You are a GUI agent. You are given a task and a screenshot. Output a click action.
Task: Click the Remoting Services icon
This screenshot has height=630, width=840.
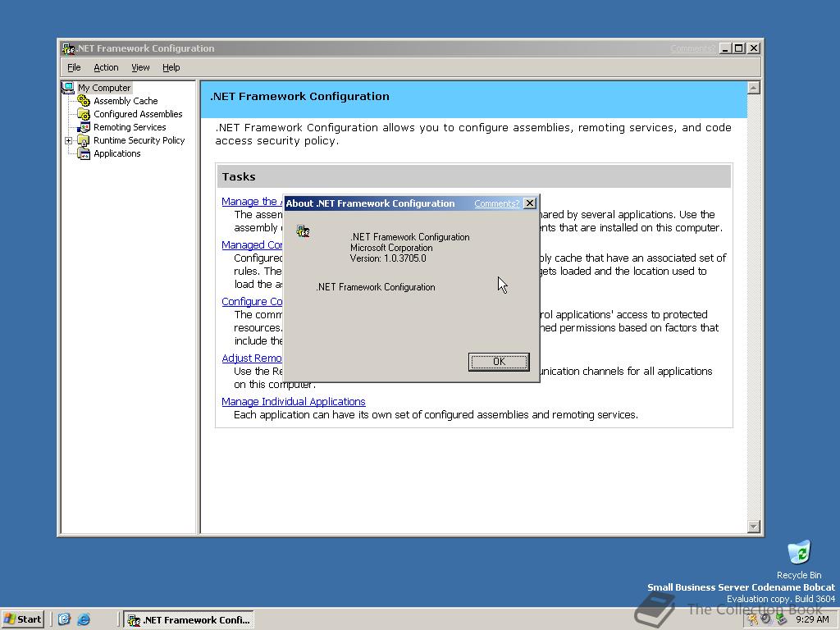pyautogui.click(x=84, y=127)
